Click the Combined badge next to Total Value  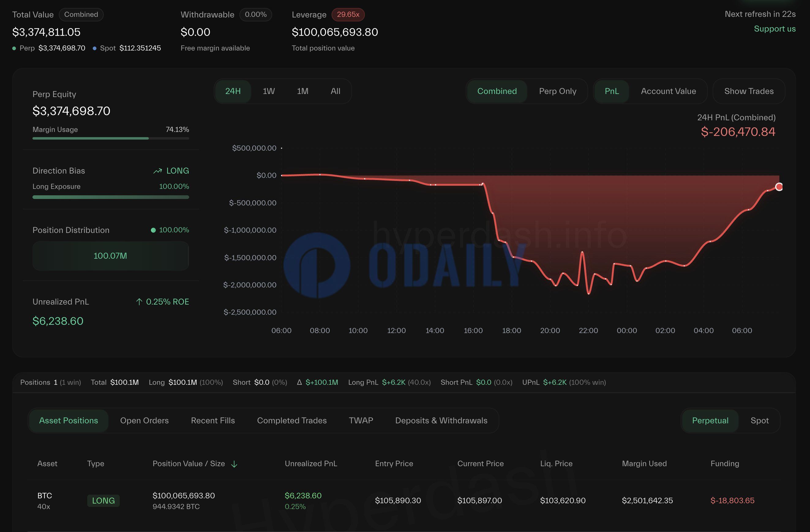point(81,15)
